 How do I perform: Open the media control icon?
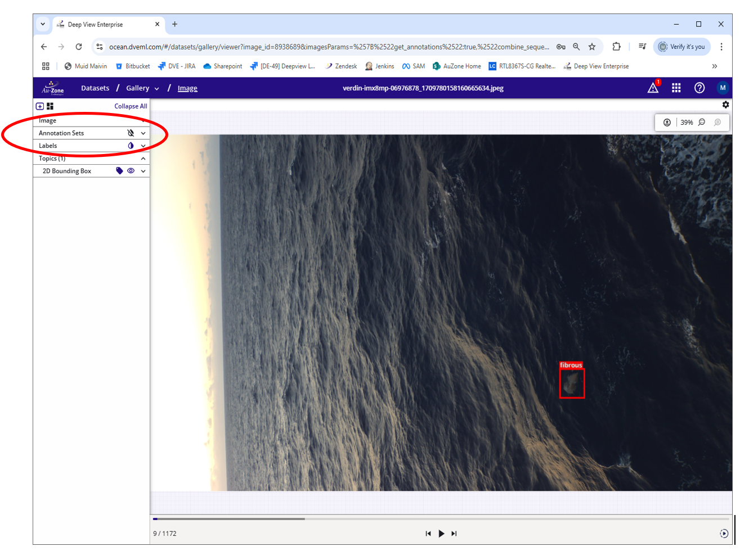pyautogui.click(x=642, y=47)
